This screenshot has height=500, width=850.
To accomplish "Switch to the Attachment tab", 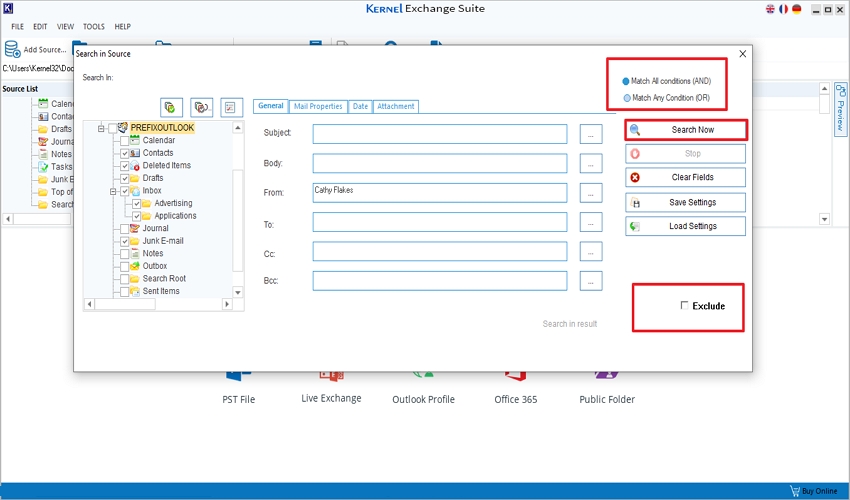I will point(396,106).
